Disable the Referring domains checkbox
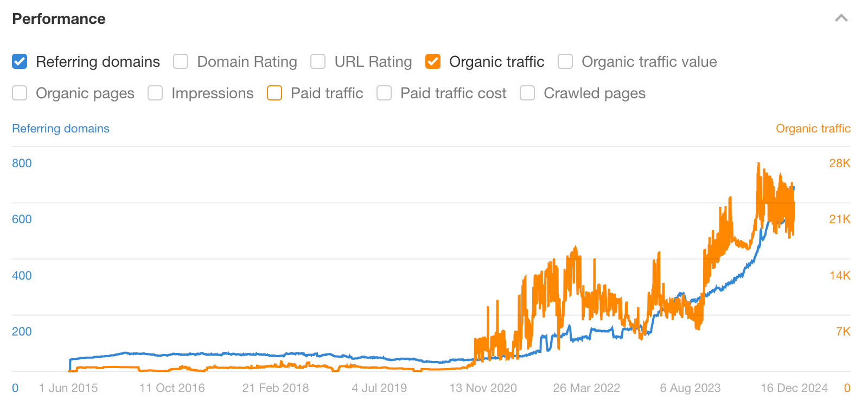This screenshot has width=868, height=405. [x=20, y=61]
